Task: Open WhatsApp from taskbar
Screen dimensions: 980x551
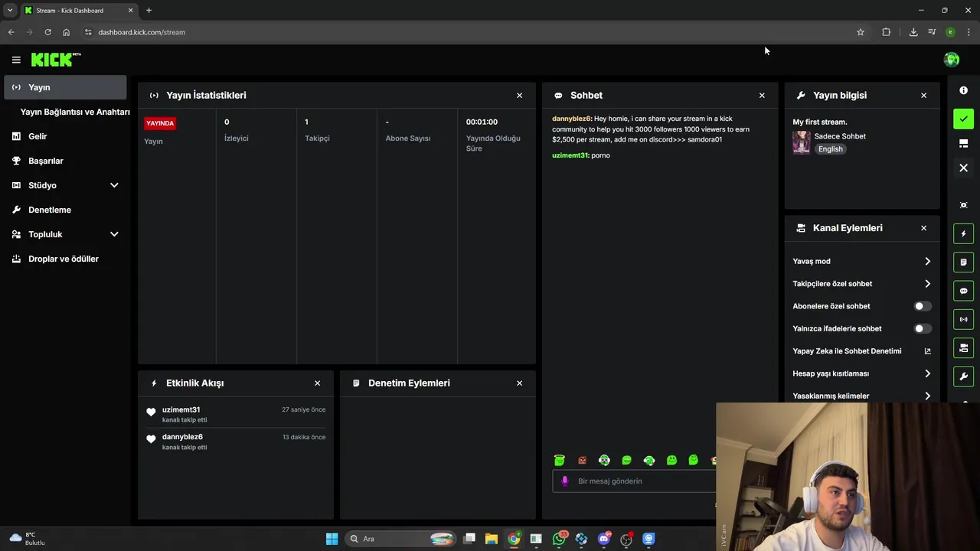Action: (560, 539)
